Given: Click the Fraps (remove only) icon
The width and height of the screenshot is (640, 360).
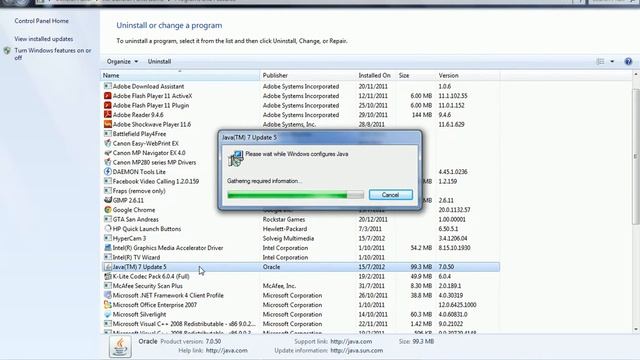Looking at the screenshot, I should (x=107, y=191).
